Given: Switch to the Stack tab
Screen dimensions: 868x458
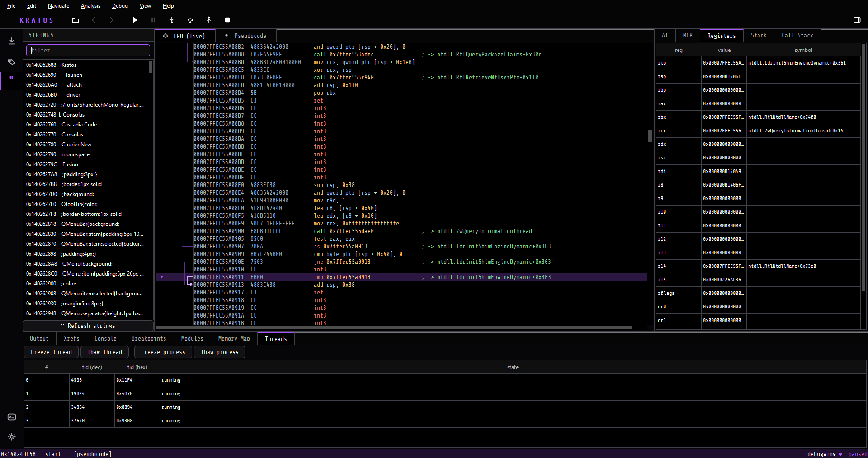Looking at the screenshot, I should 759,36.
